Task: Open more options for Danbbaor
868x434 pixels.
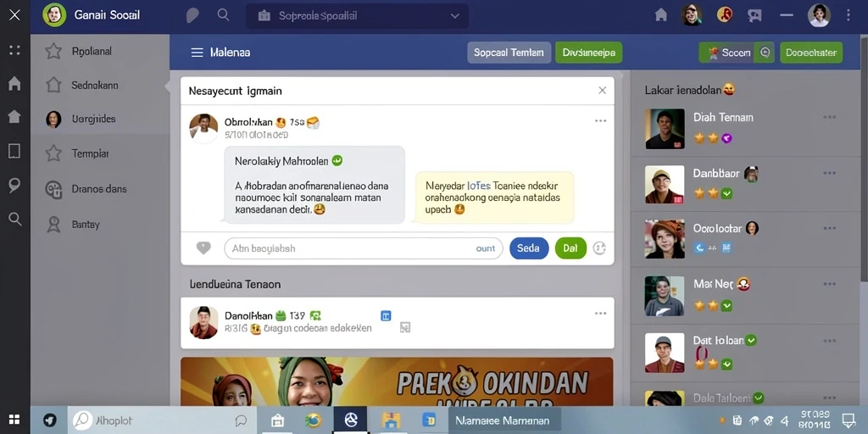Action: coord(829,173)
